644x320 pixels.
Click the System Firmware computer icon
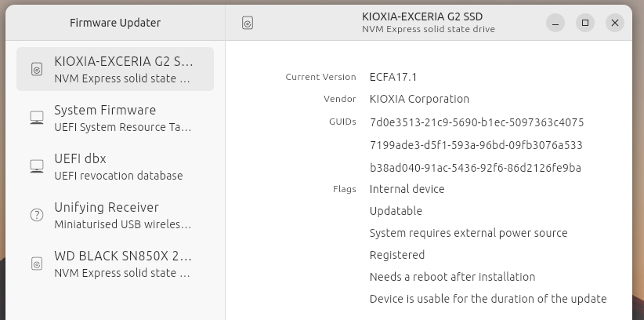(x=36, y=118)
